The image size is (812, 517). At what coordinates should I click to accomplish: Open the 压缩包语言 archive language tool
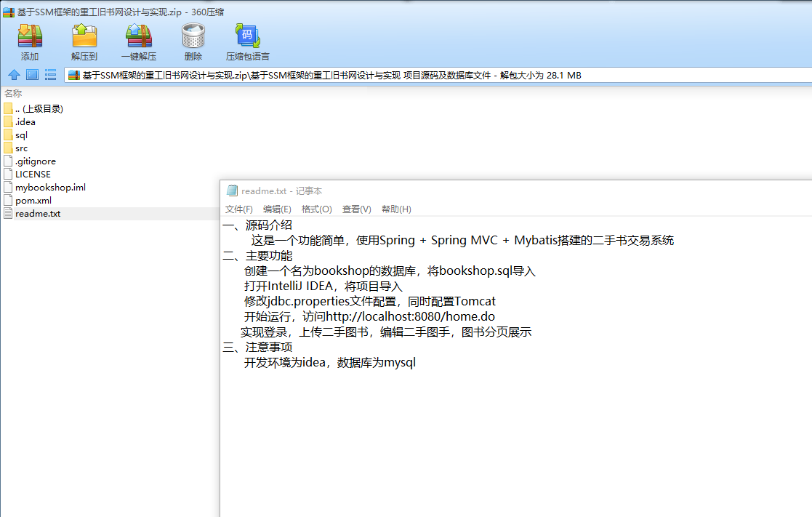click(248, 36)
